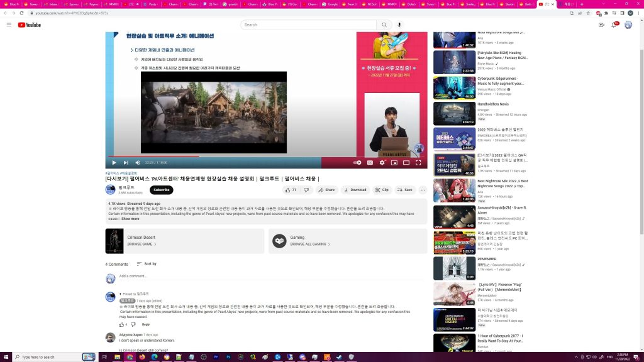Expand description with Show more
The height and width of the screenshot is (362, 644).
tap(130, 219)
